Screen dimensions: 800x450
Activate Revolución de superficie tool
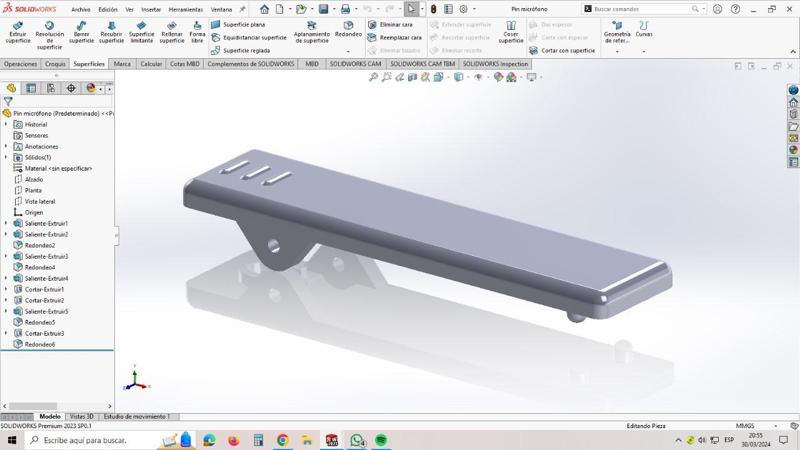click(x=49, y=35)
